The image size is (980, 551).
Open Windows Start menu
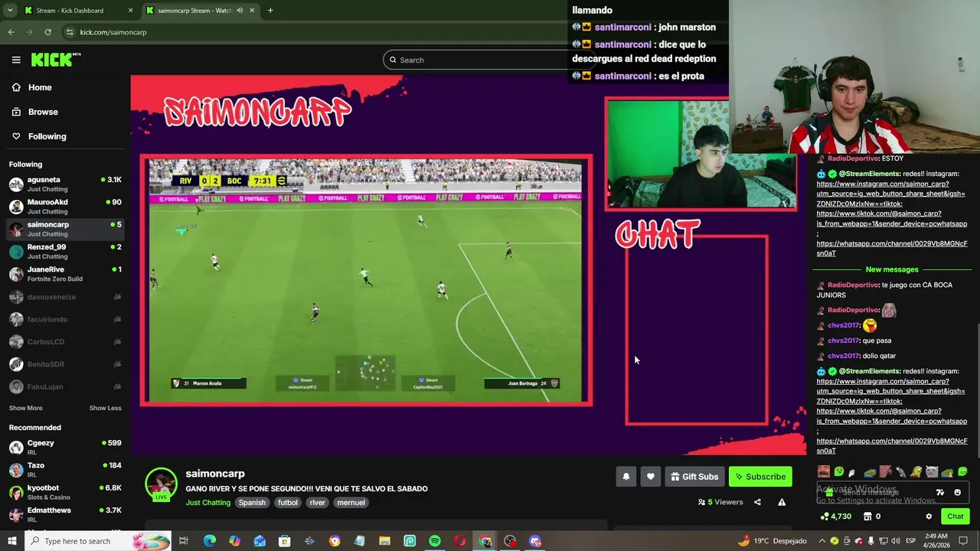pyautogui.click(x=11, y=541)
